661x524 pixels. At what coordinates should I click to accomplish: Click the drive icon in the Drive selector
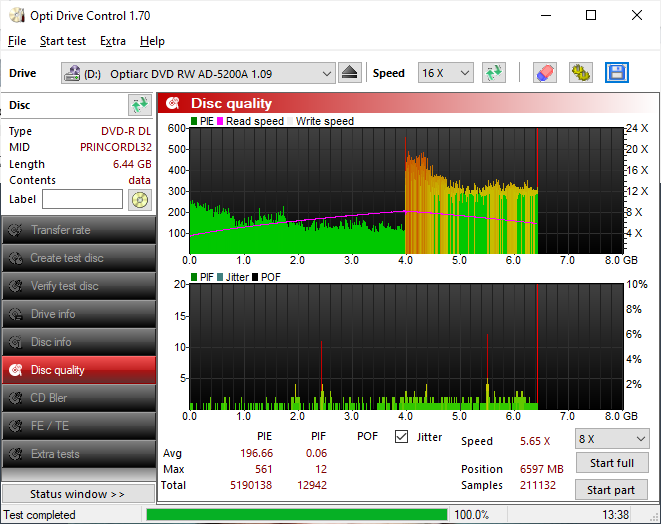(x=72, y=73)
